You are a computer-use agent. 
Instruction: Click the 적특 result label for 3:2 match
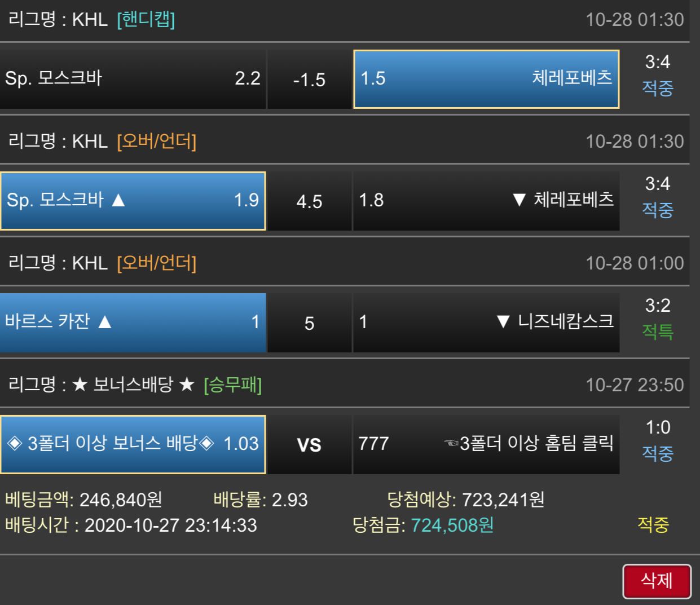(658, 331)
